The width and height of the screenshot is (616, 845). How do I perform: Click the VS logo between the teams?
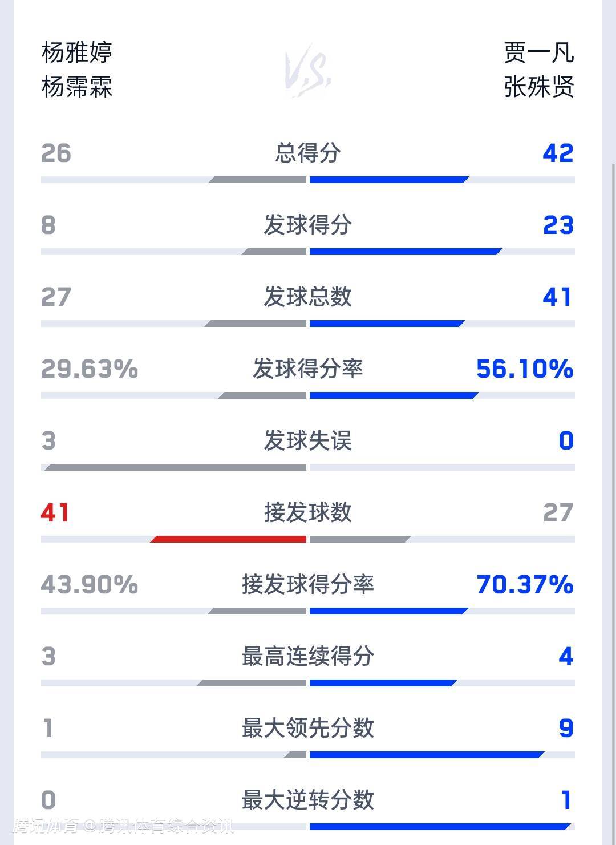[308, 71]
